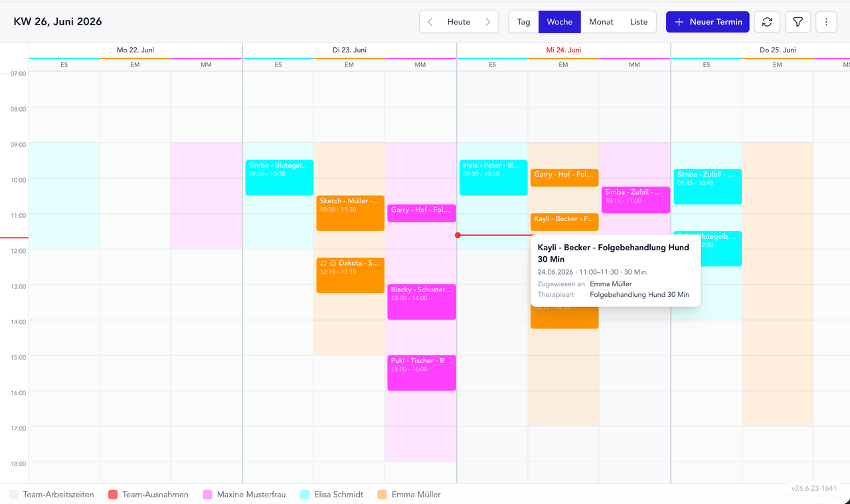Open the filter funnel icon
Screen dimensions: 850x504
(x=798, y=22)
